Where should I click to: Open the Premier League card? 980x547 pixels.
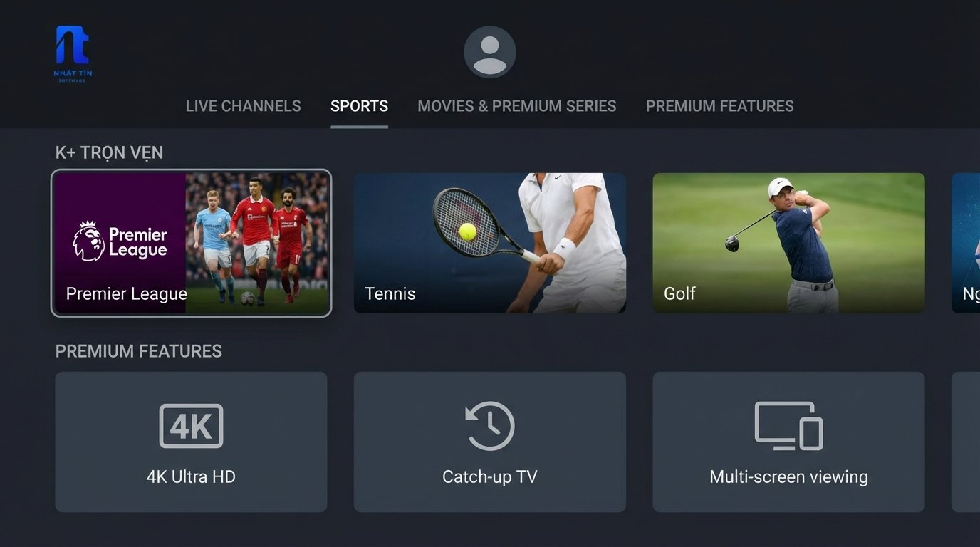(192, 243)
